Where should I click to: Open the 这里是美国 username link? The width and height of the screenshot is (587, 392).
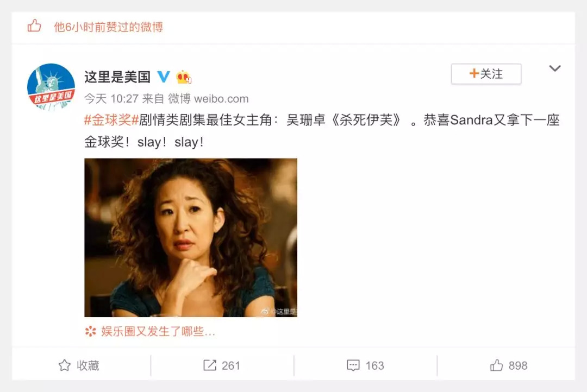point(117,77)
